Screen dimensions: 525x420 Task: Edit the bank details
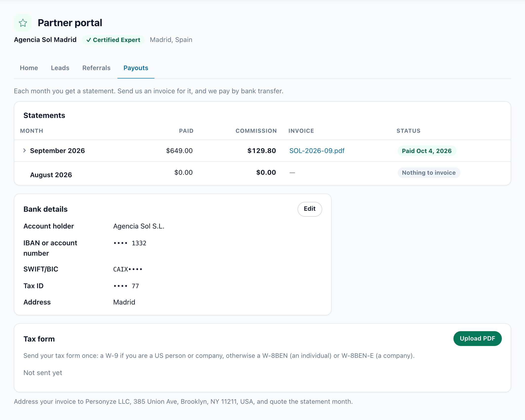click(310, 209)
